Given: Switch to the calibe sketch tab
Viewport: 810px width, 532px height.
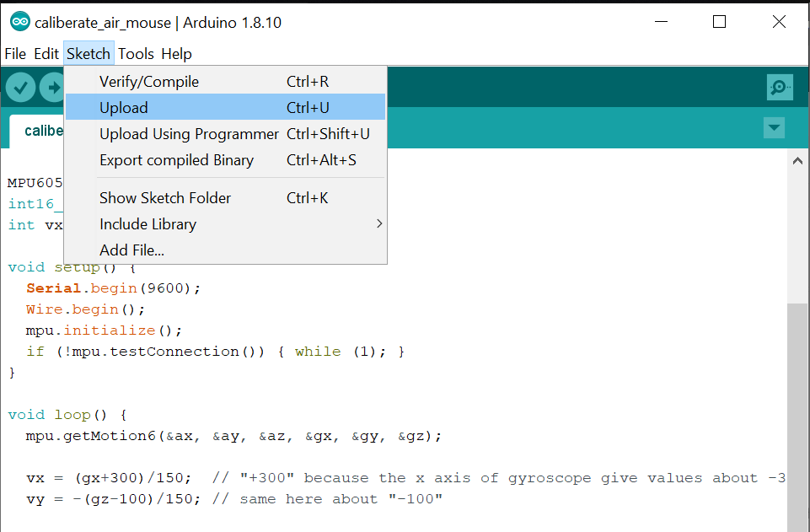Looking at the screenshot, I should pos(37,132).
